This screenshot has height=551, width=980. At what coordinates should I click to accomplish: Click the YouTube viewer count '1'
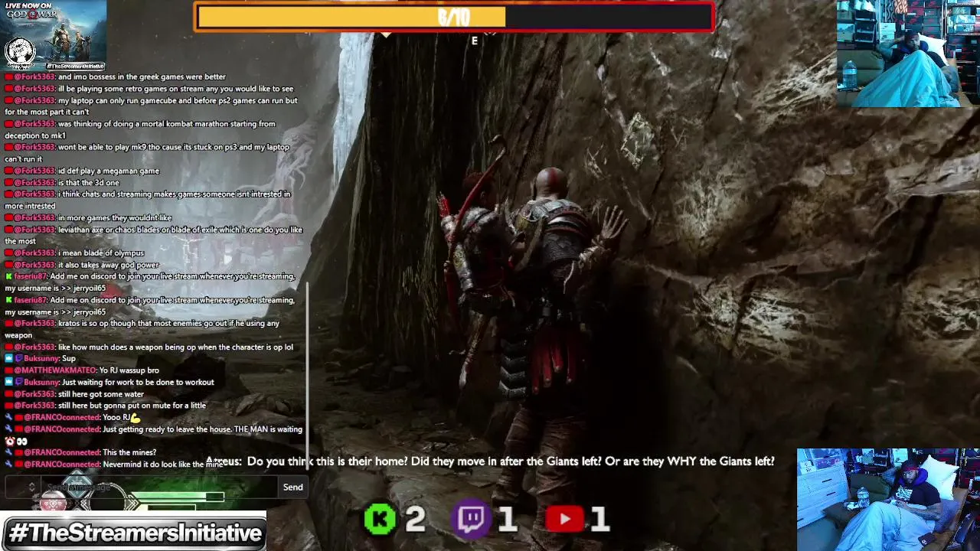[x=599, y=520]
